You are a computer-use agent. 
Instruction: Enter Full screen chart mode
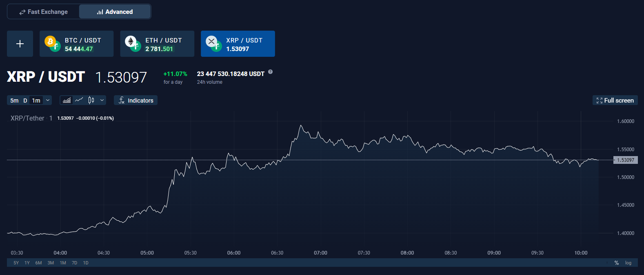click(615, 100)
